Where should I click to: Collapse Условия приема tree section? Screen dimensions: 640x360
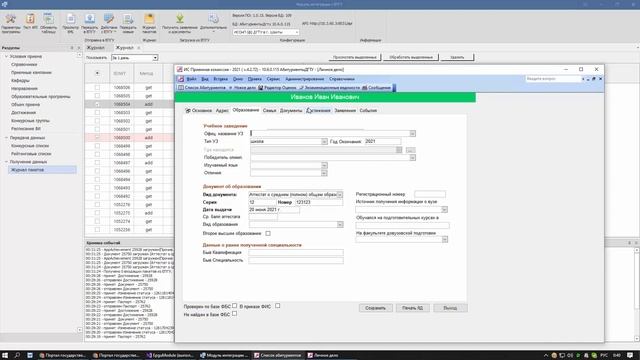pos(6,56)
